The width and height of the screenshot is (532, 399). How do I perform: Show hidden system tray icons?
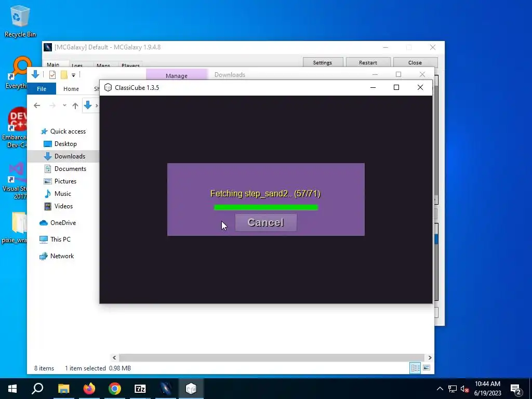pos(440,389)
